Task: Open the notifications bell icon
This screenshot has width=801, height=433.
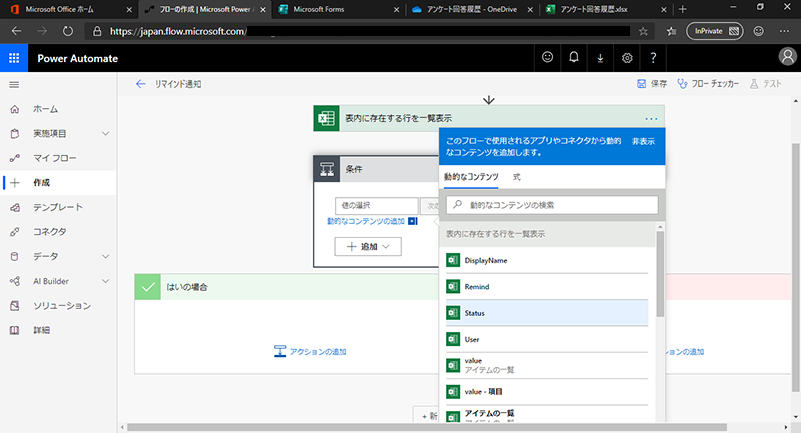Action: click(574, 58)
